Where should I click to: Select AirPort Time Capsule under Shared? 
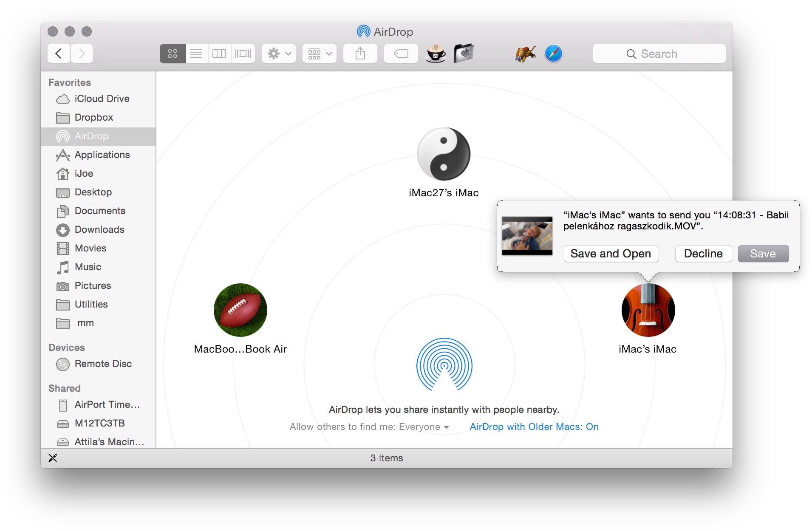tap(98, 404)
